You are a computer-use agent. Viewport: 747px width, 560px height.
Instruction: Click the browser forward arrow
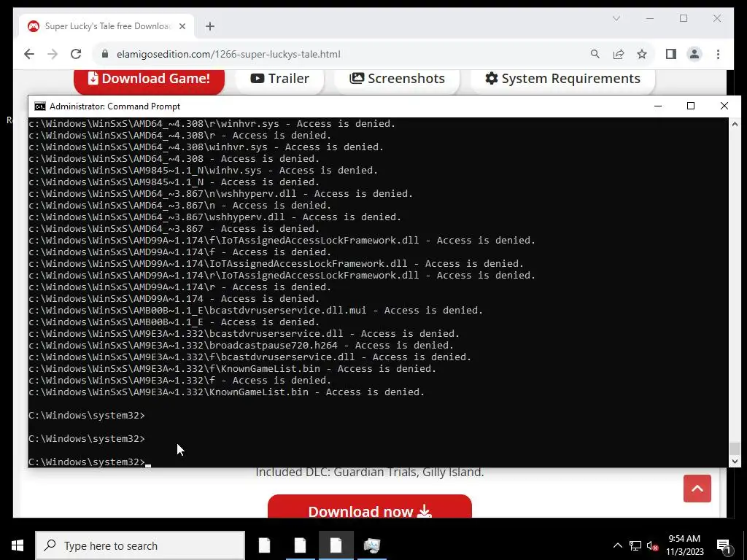(x=53, y=54)
